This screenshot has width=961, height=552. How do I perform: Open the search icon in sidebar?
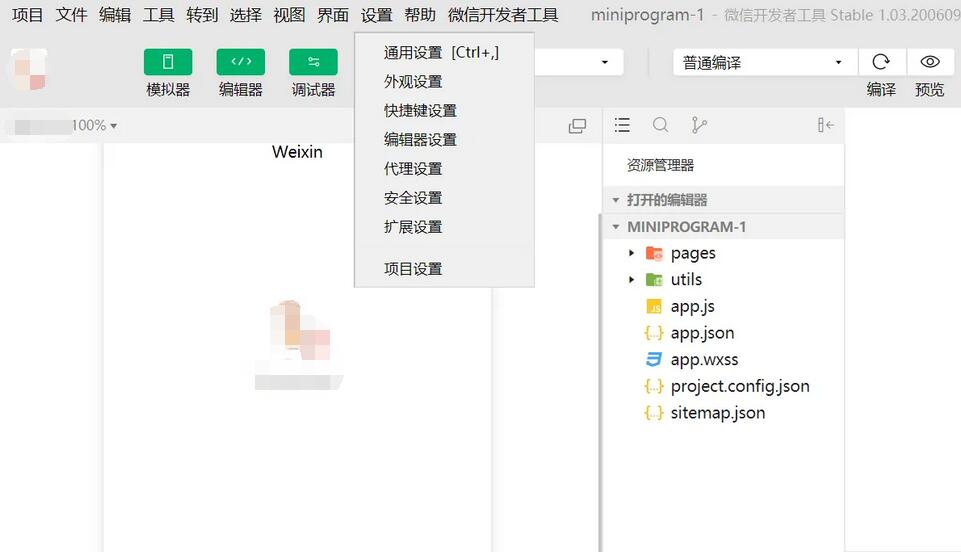(x=660, y=125)
